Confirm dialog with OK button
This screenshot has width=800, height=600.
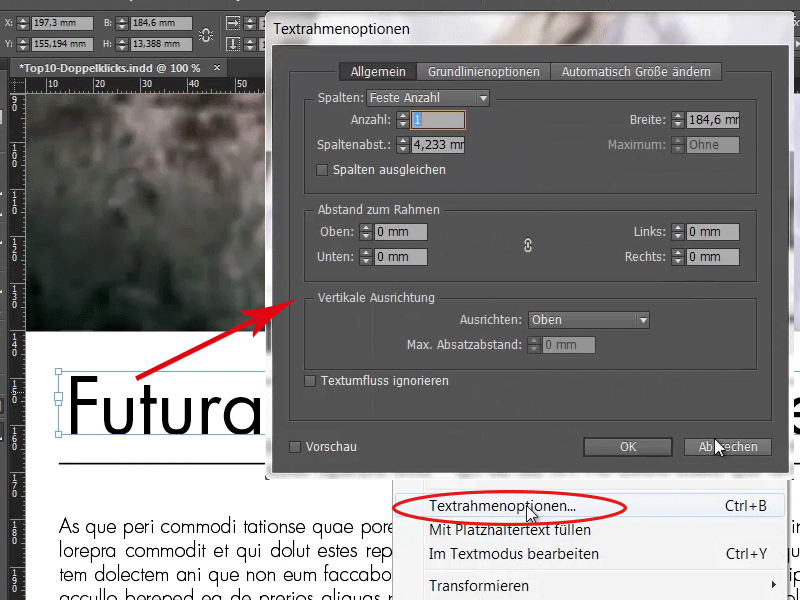pyautogui.click(x=628, y=447)
